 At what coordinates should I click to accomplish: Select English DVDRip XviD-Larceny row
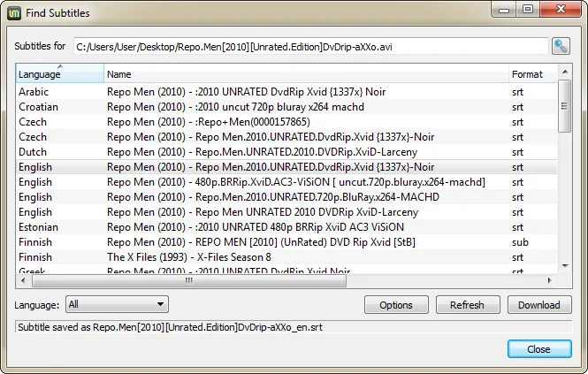point(286,211)
